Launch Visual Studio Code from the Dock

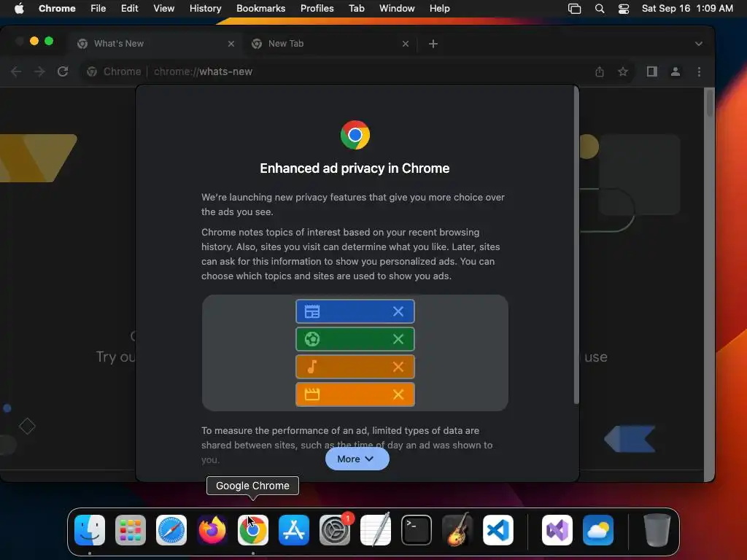[498, 529]
